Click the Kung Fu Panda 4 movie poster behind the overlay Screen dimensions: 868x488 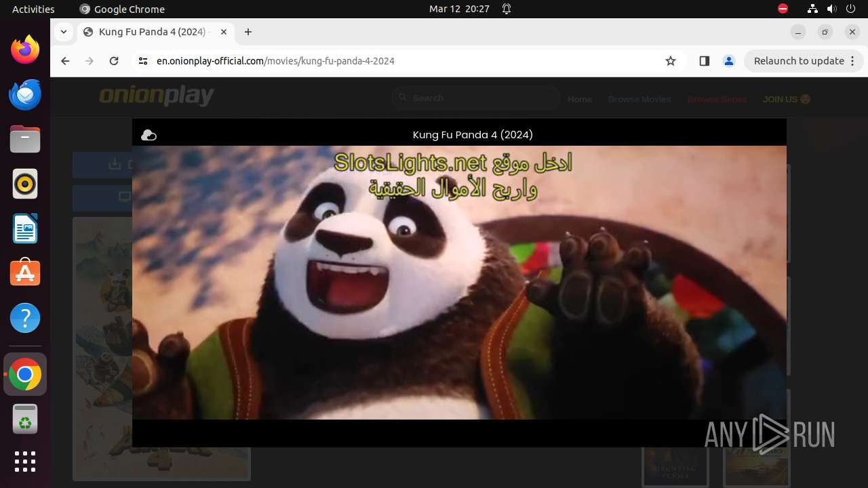pos(103,349)
